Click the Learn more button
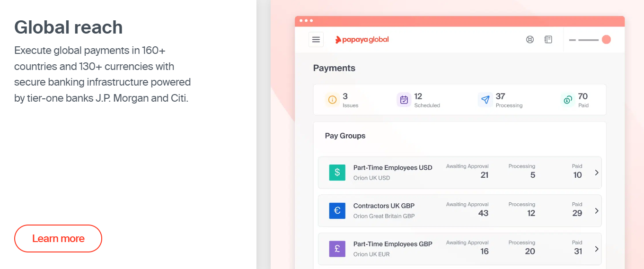Viewport: 644px width, 269px height. (58, 238)
